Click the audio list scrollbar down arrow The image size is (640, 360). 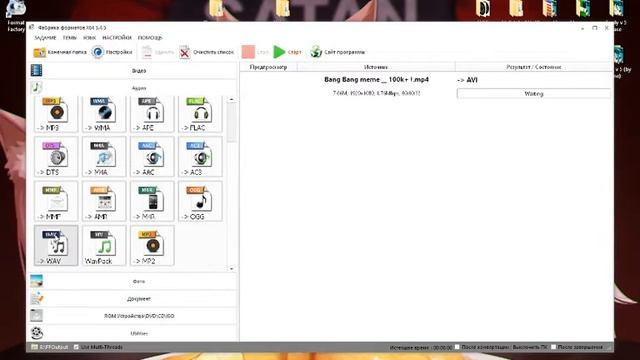click(x=231, y=269)
